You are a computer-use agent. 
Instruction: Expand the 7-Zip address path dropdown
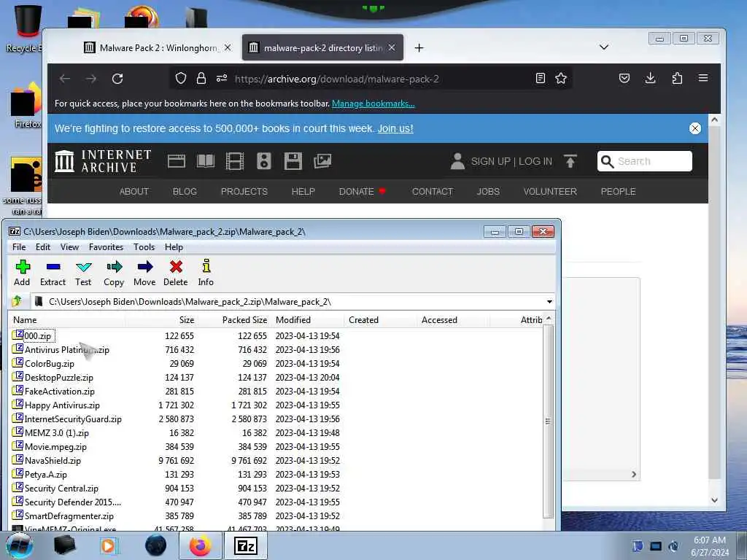549,302
